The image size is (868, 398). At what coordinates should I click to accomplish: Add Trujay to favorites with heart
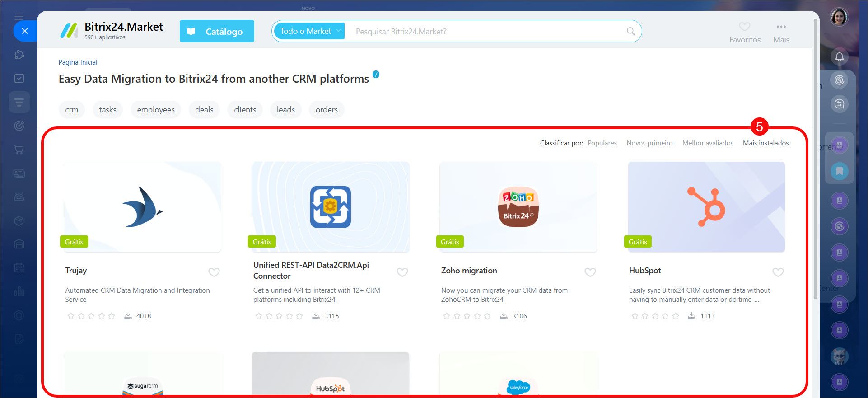pos(214,272)
